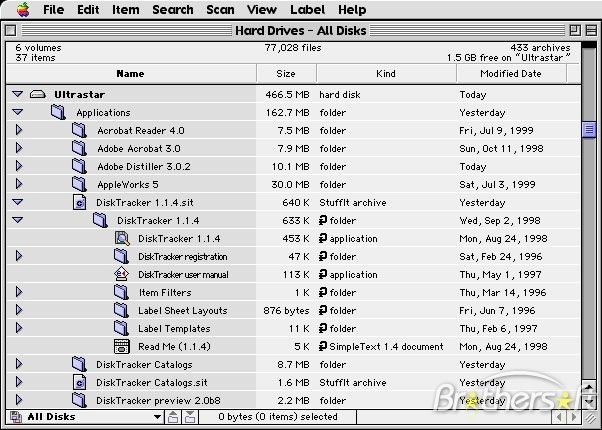Select the DiskTracker preview 2.0b8 folder icon
Viewport: 602px width, 430px height.
pos(79,400)
